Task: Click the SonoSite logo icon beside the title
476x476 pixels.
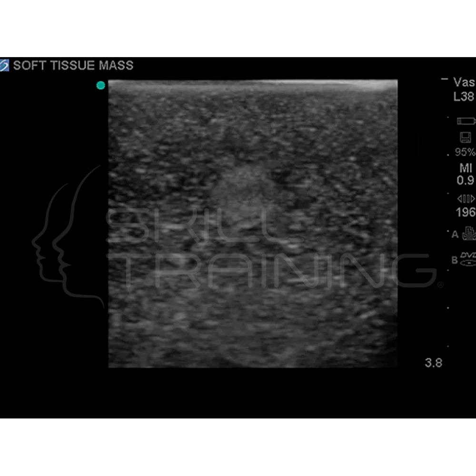Action: pyautogui.click(x=4, y=65)
